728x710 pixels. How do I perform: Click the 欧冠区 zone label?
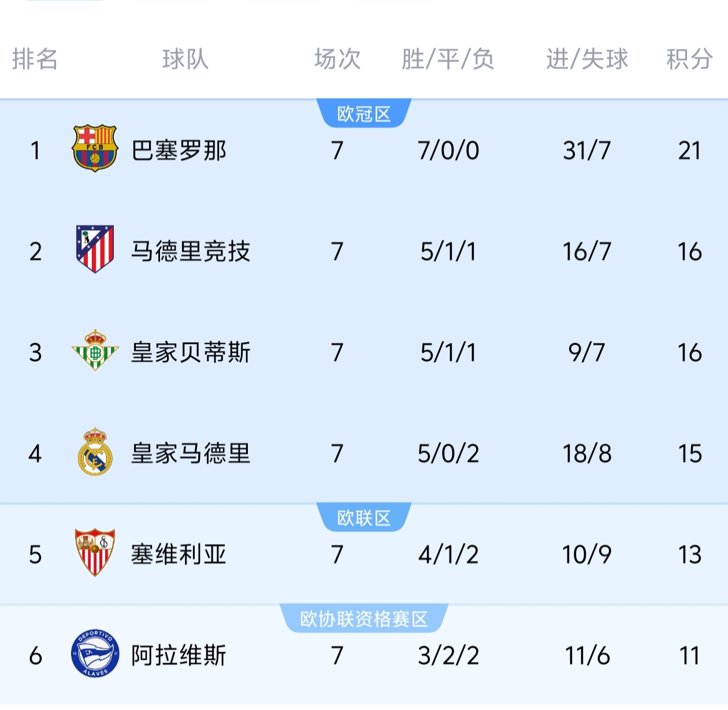point(364,114)
